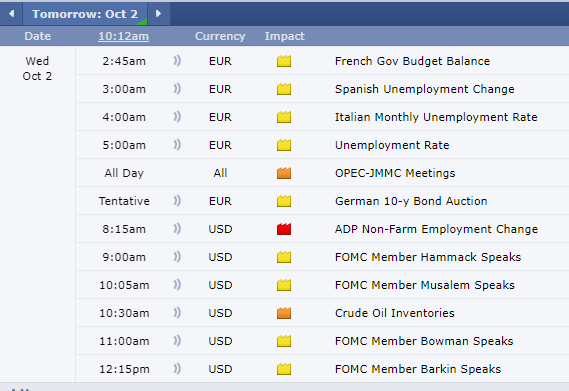The width and height of the screenshot is (569, 391).
Task: Go to previous day with left arrow
Action: tap(11, 14)
